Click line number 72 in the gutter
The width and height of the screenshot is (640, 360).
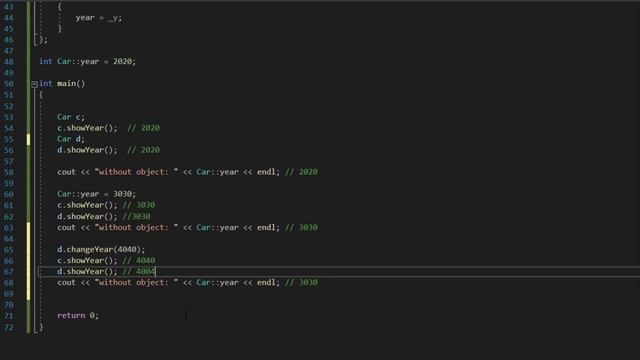tap(9, 327)
